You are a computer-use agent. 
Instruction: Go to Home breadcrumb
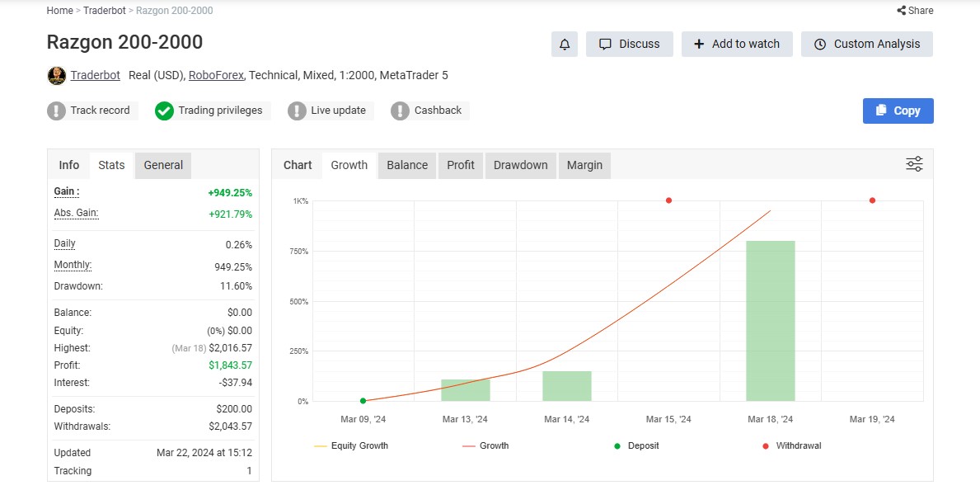click(59, 11)
